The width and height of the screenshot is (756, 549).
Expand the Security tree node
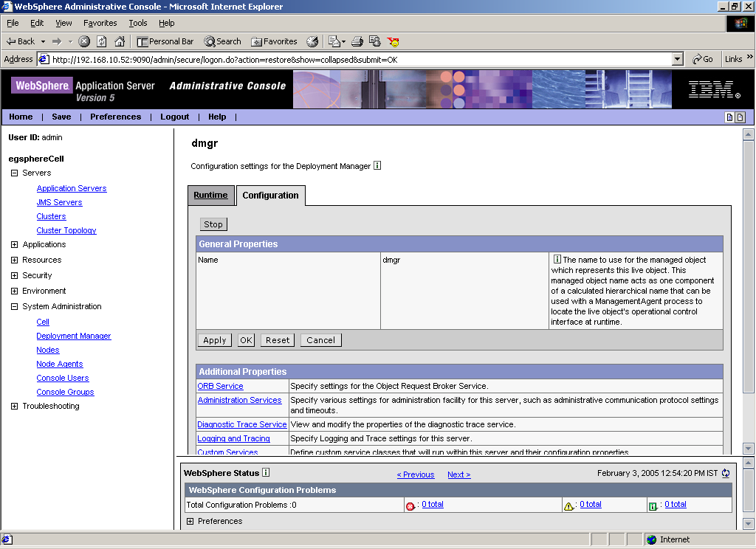point(15,276)
